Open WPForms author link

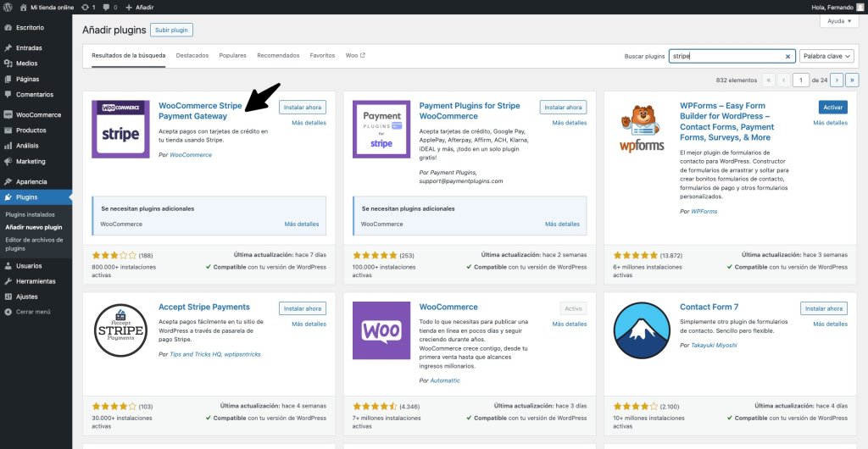704,211
